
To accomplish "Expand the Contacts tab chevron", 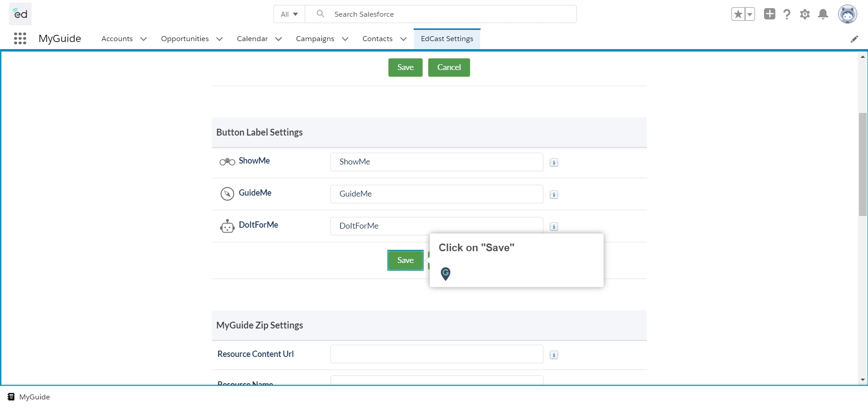I will coord(404,39).
